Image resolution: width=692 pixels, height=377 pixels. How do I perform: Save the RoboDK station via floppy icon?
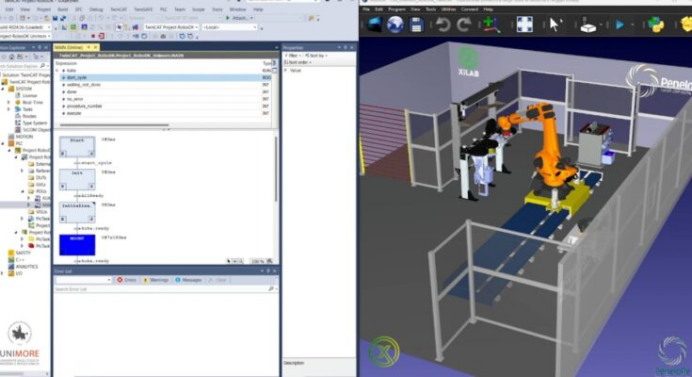point(416,24)
